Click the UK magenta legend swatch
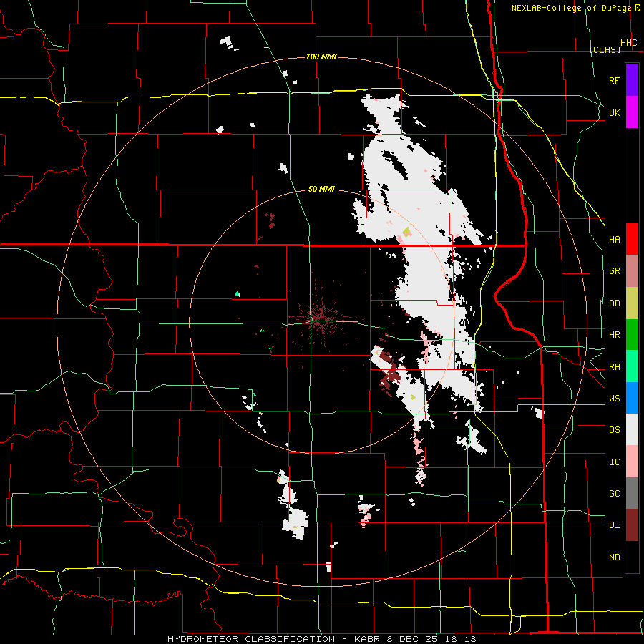The image size is (644, 644). (632, 112)
